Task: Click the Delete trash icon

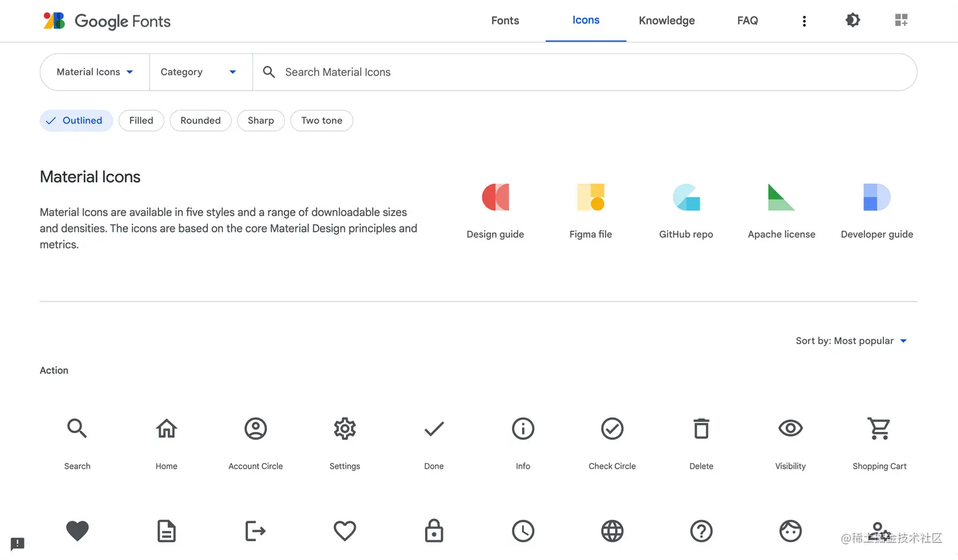Action: pos(701,428)
